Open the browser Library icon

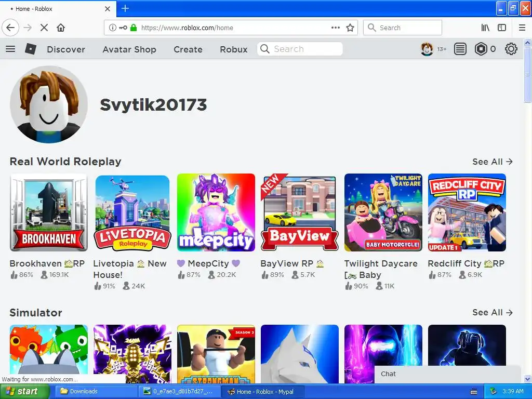pos(485,28)
